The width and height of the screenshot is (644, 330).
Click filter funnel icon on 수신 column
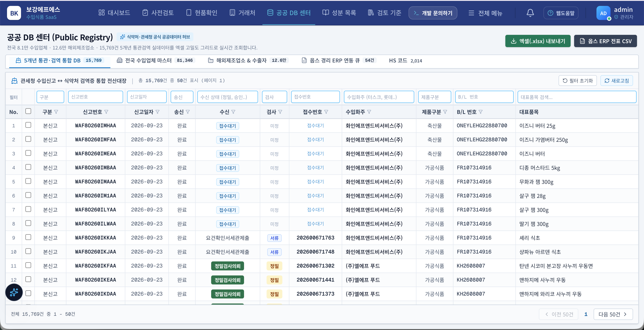point(233,112)
